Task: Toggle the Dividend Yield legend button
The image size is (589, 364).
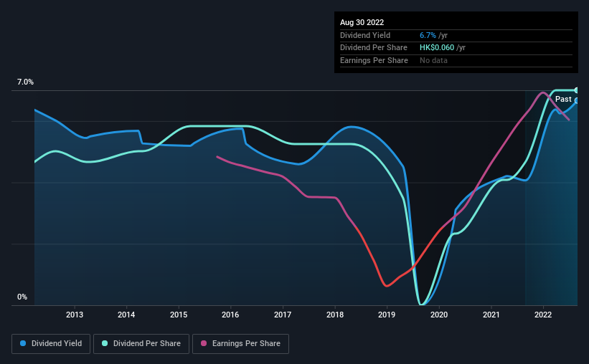Action: (x=51, y=344)
